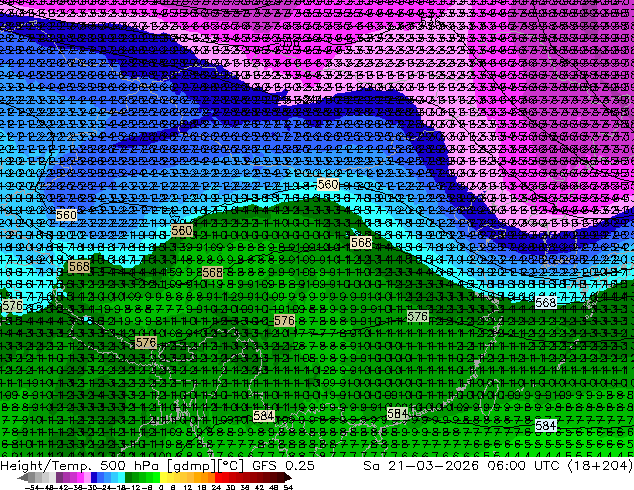
Task: Click the legend tick label reading 48
Action: point(274,488)
